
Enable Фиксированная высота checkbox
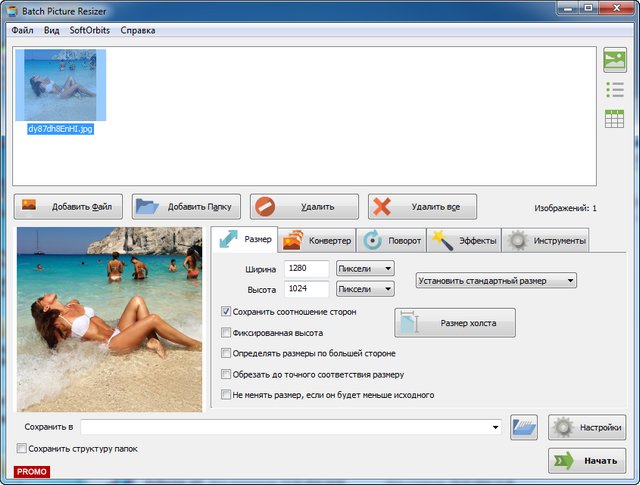[226, 333]
